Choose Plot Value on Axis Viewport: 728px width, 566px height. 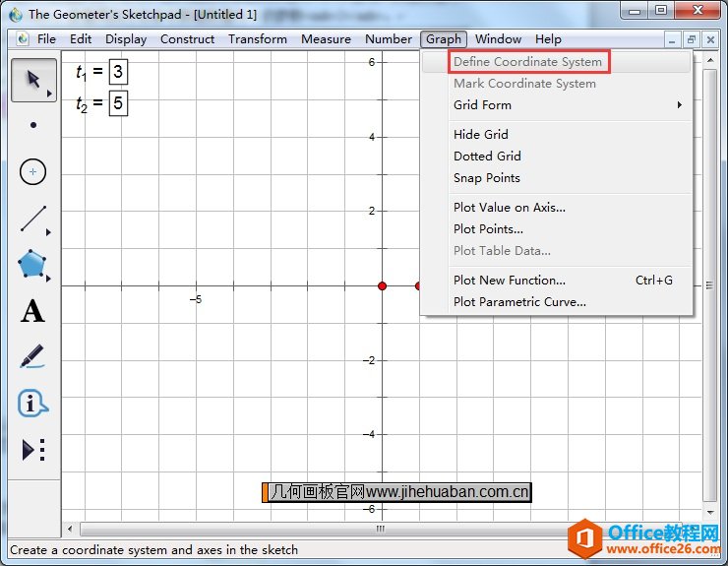pyautogui.click(x=557, y=208)
